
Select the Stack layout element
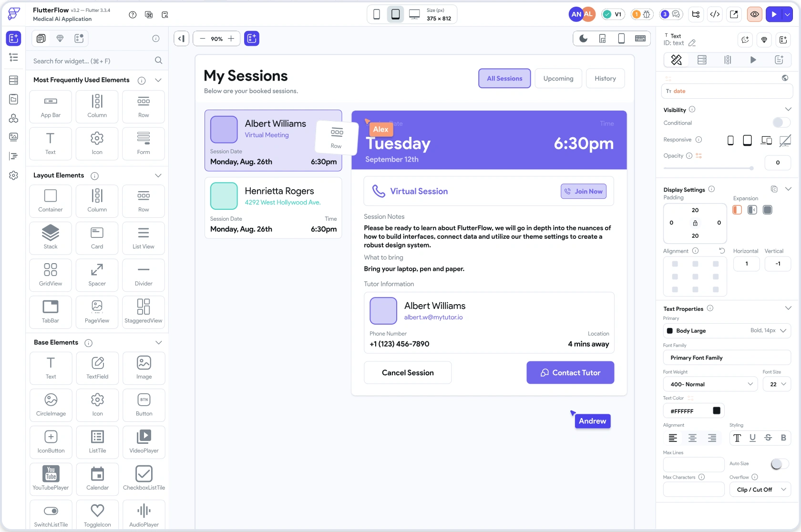tap(51, 237)
